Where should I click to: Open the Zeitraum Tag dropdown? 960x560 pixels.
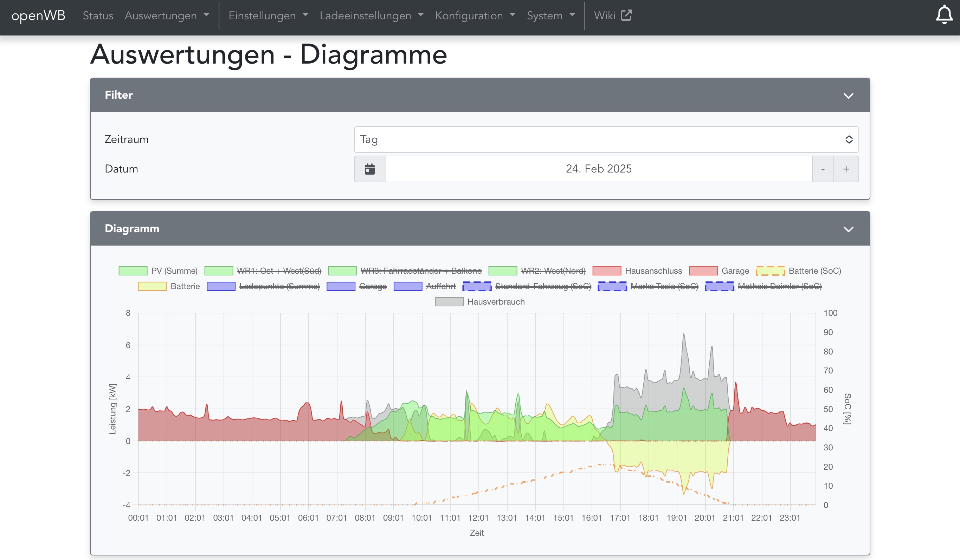[606, 139]
